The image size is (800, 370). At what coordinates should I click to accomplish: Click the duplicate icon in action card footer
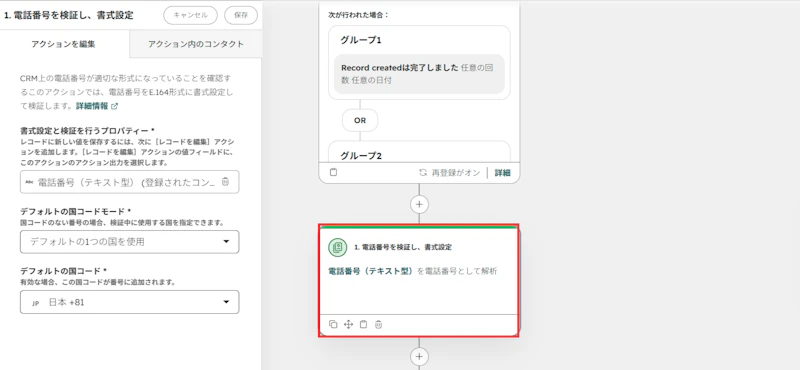coord(333,324)
